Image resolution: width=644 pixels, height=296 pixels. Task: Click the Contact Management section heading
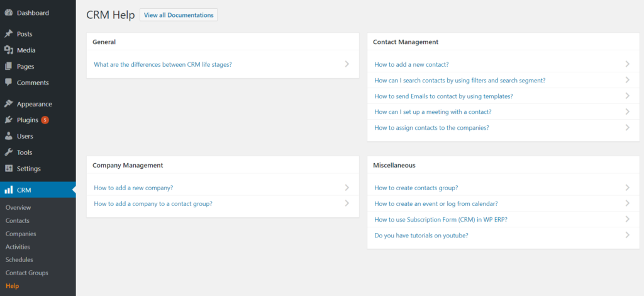point(406,42)
